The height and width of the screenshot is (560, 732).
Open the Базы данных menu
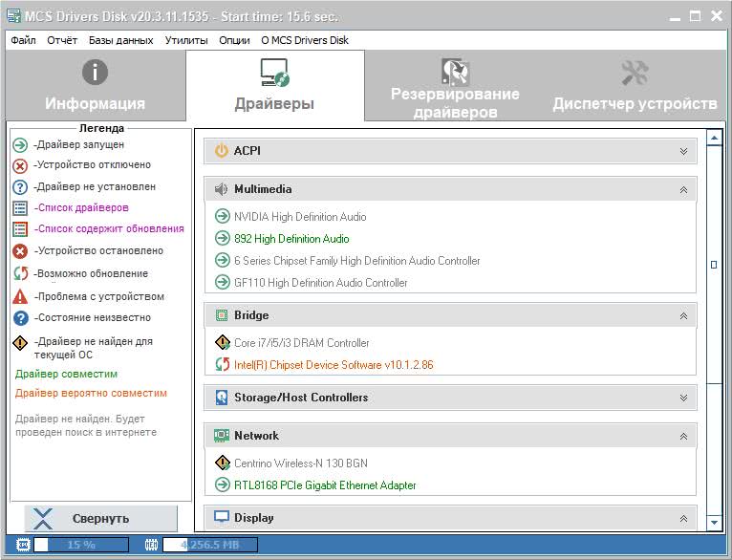121,40
